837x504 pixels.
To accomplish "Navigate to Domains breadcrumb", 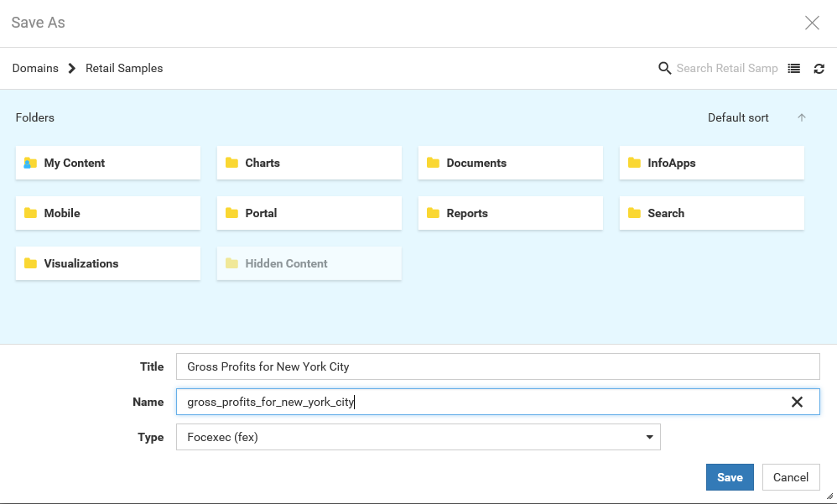I will coord(35,68).
